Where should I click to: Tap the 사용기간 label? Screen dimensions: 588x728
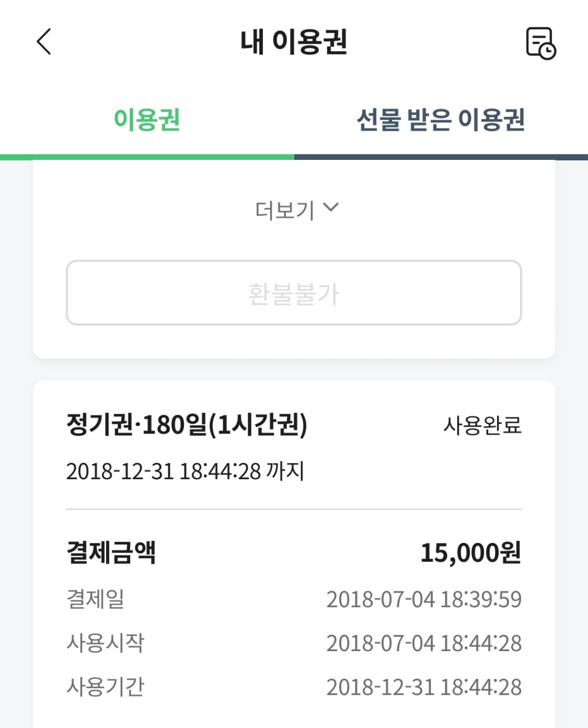click(x=106, y=687)
